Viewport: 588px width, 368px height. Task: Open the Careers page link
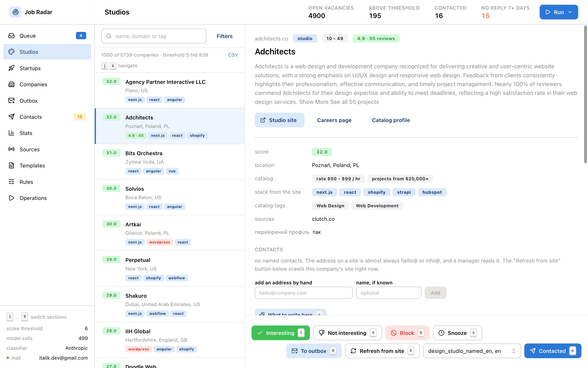(334, 120)
